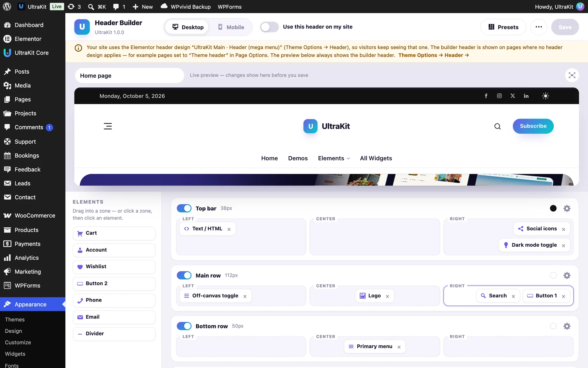Image resolution: width=588 pixels, height=368 pixels.
Task: Click the Save button
Action: (x=565, y=27)
